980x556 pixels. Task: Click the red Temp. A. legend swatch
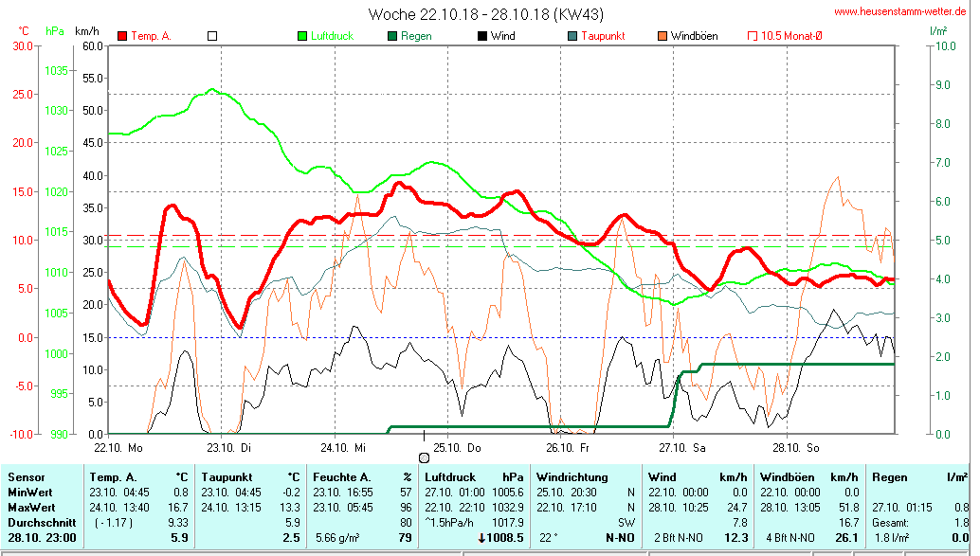coord(122,36)
